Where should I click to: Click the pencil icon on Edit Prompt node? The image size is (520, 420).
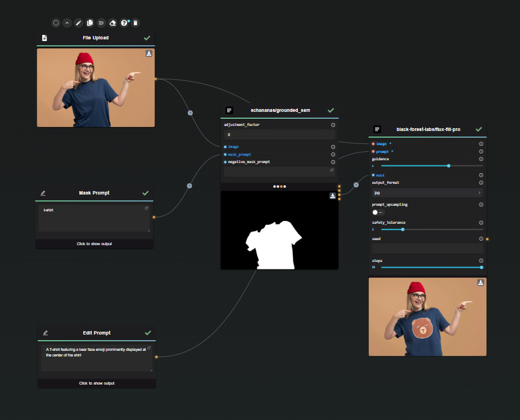(46, 333)
